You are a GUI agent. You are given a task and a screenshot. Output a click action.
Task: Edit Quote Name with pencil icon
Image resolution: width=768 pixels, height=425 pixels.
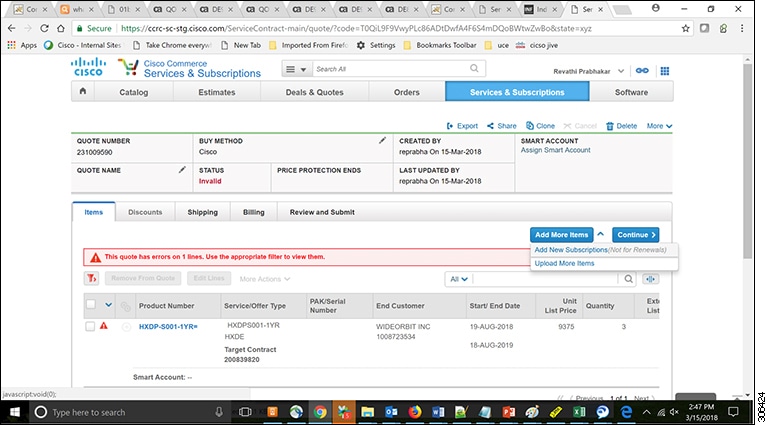tap(182, 170)
